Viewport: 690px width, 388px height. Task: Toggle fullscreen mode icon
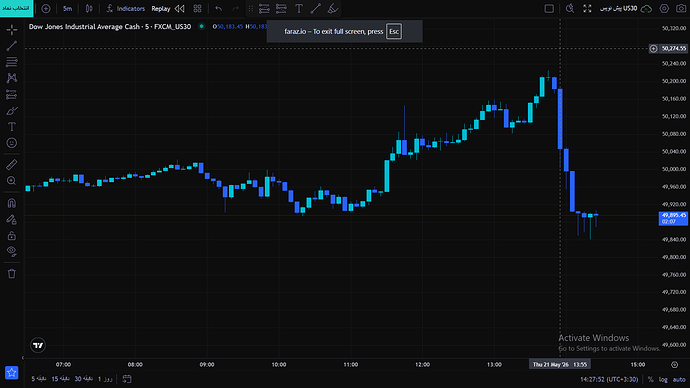(587, 8)
